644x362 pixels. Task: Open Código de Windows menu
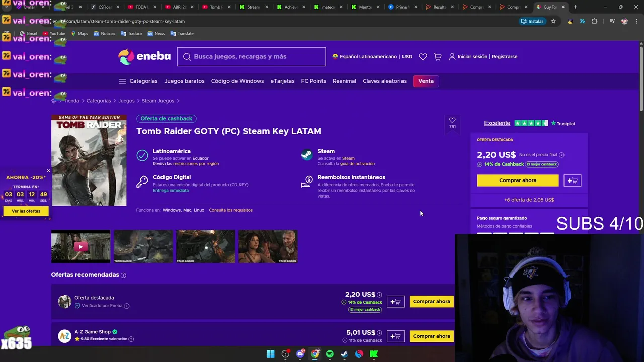click(x=237, y=81)
